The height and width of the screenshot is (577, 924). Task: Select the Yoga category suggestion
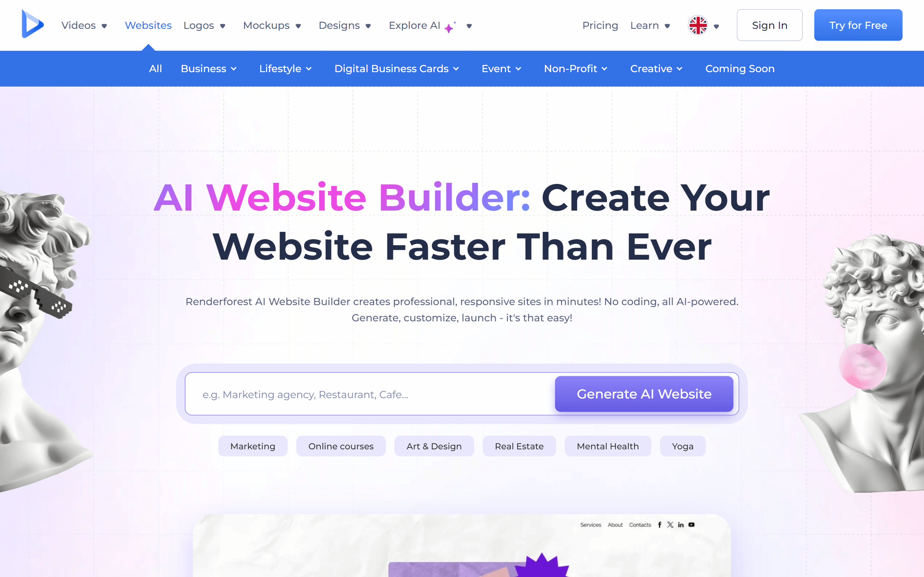pos(682,445)
